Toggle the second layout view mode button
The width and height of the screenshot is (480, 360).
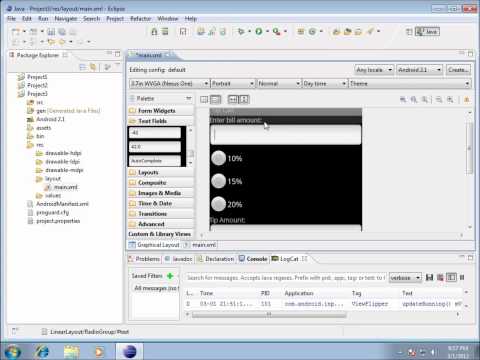(216, 99)
